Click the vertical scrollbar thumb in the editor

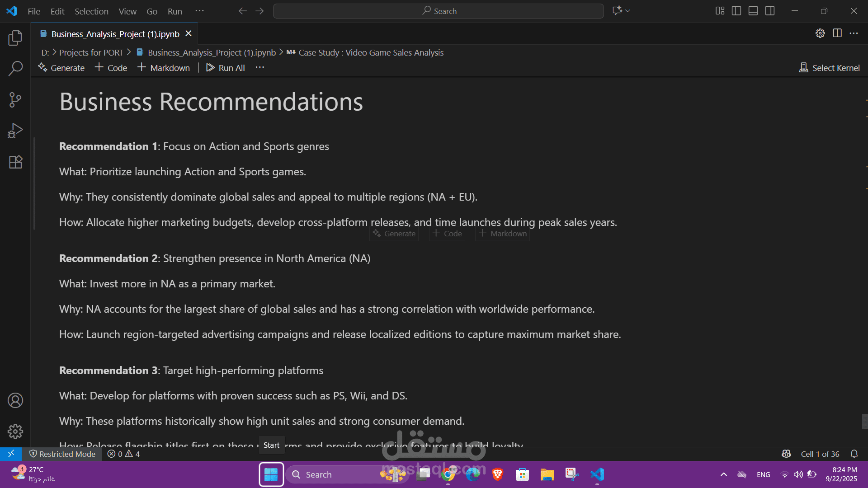(864, 422)
